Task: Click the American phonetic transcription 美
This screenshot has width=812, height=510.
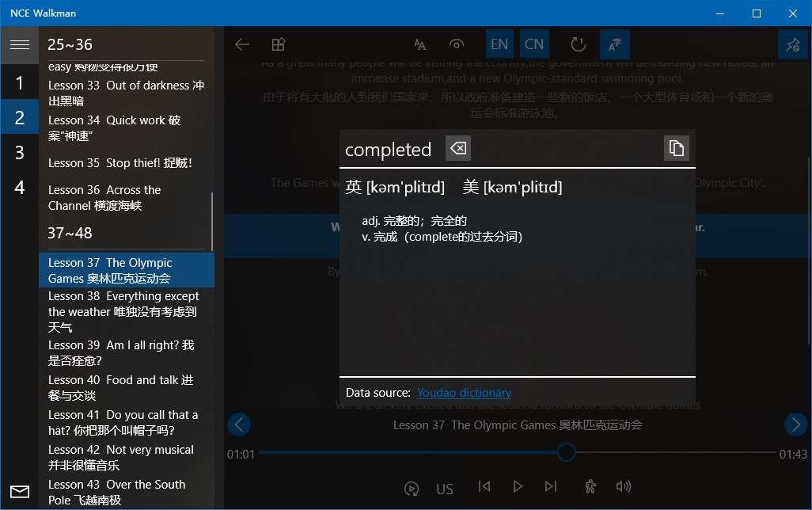Action: point(512,187)
